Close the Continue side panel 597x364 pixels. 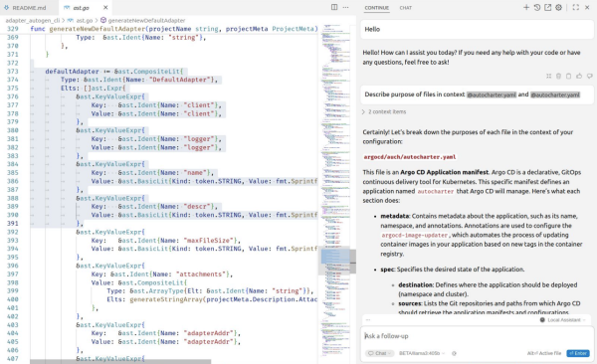point(587,7)
